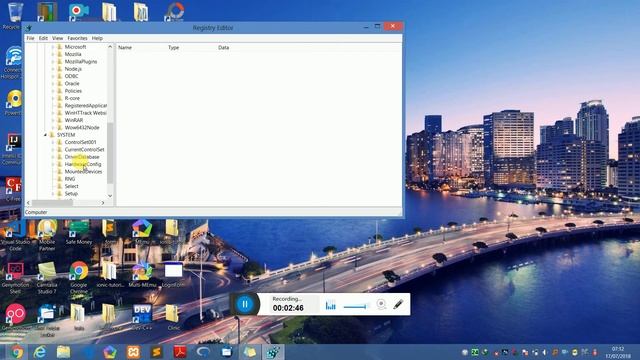Expand the Mozilla key arrow

[53, 54]
